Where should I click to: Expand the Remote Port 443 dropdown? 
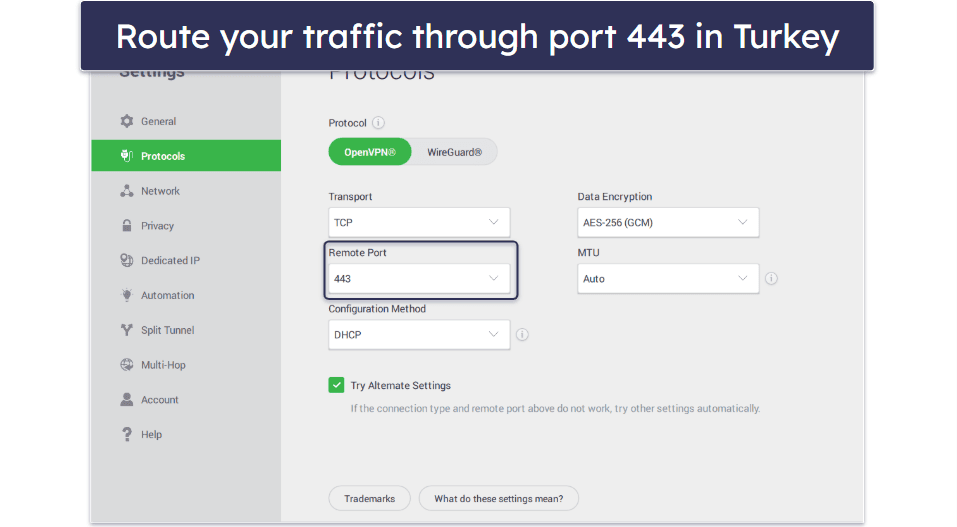click(x=419, y=279)
